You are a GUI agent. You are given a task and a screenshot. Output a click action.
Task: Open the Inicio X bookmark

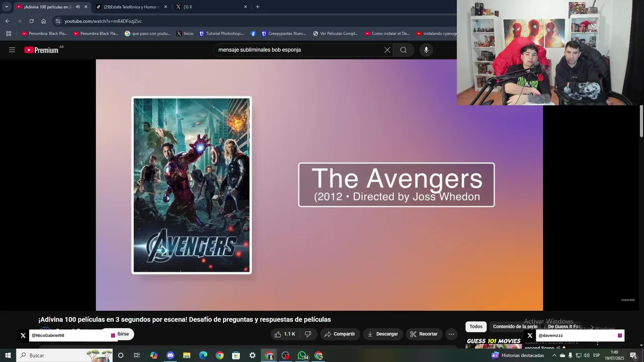(x=185, y=34)
